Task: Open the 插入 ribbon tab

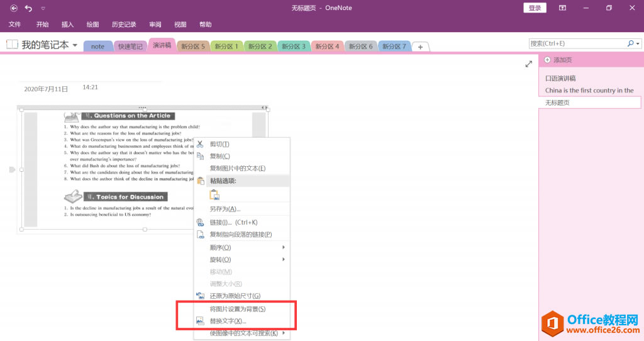Action: [67, 25]
